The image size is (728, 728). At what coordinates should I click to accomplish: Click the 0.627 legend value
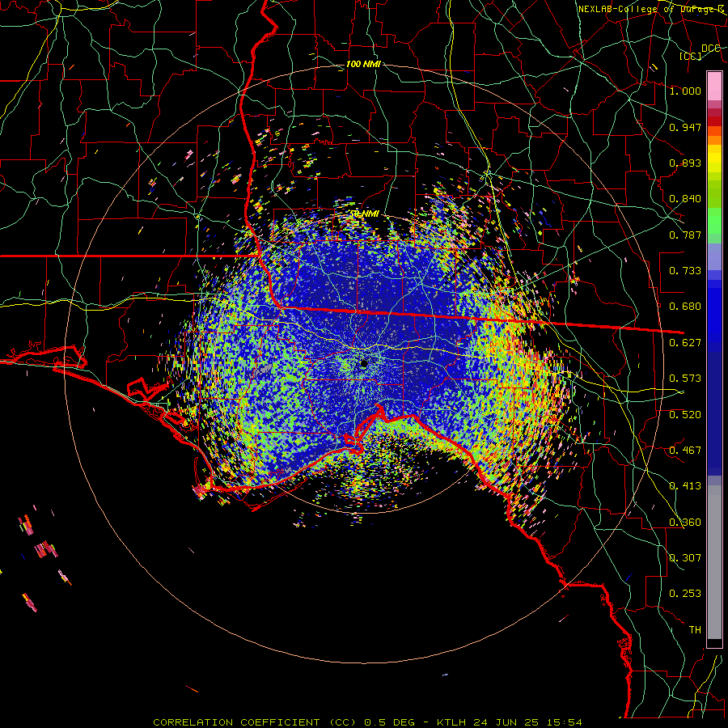point(685,343)
